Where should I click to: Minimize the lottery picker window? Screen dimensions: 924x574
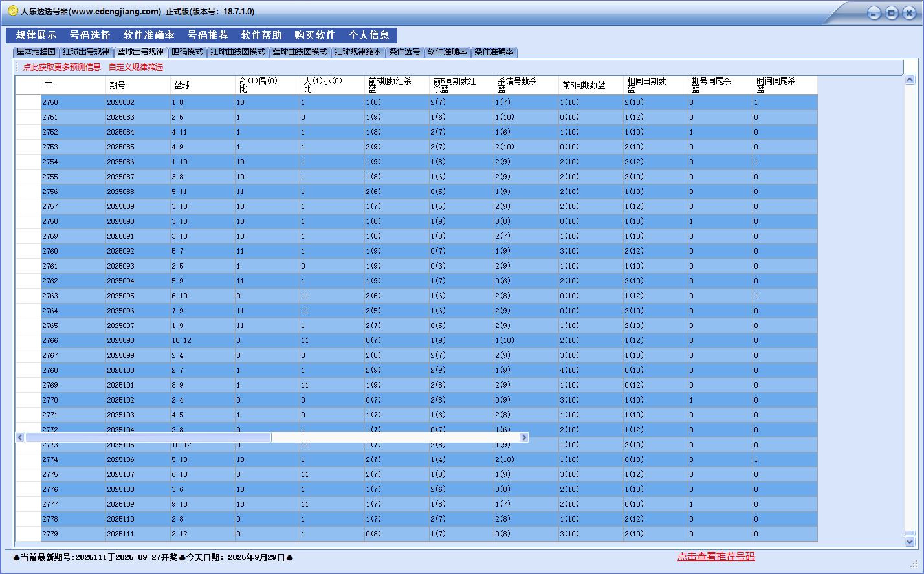click(874, 13)
